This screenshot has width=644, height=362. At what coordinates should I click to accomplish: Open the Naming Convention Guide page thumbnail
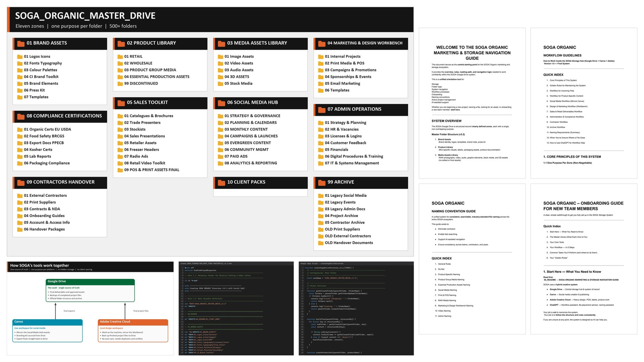coord(472,259)
